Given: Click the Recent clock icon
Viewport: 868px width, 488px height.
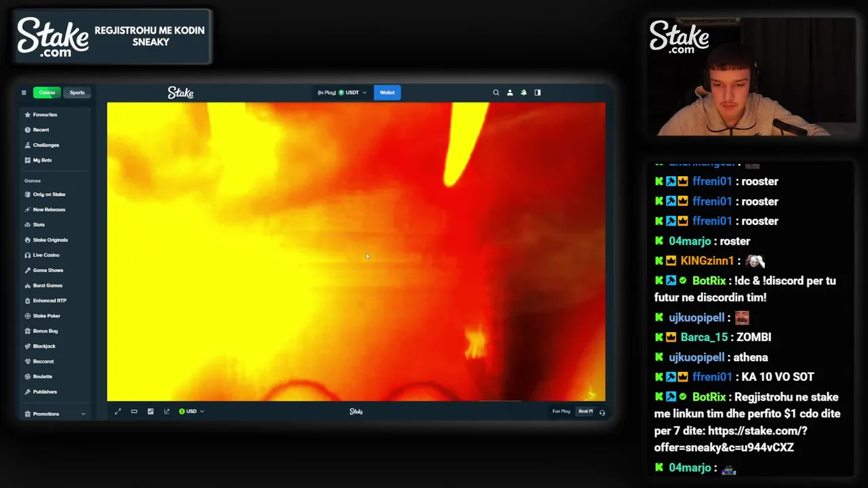Looking at the screenshot, I should [28, 129].
